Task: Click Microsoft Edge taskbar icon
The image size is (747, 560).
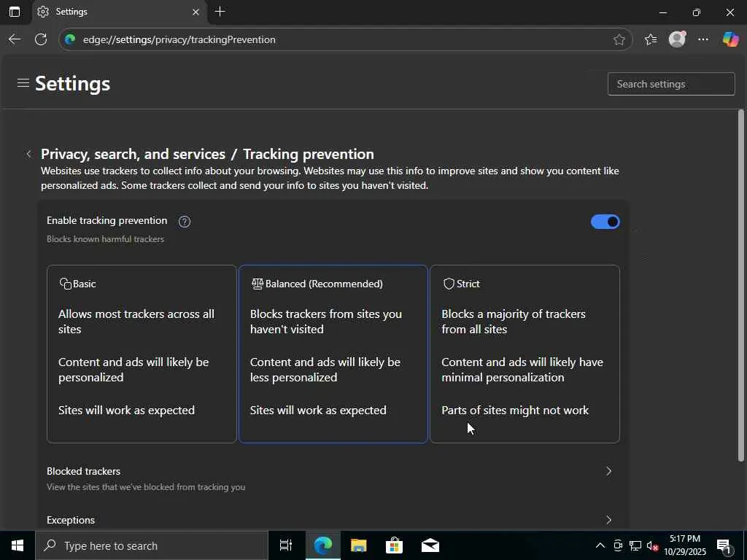Action: click(322, 545)
